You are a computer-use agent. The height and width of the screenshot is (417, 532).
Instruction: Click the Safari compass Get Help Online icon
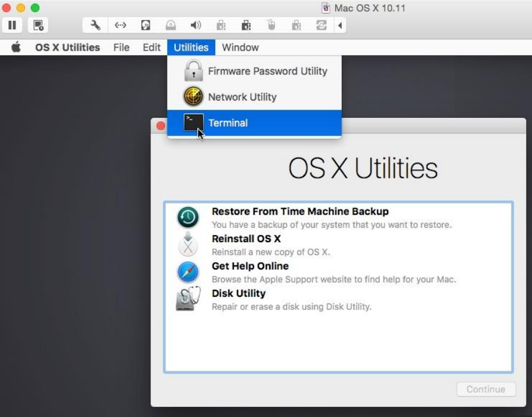(188, 272)
